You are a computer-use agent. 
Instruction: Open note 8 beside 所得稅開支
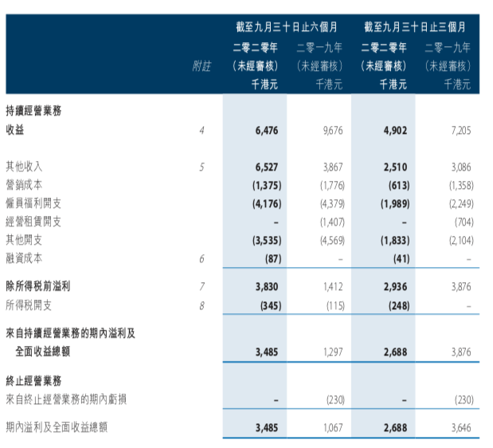202,304
